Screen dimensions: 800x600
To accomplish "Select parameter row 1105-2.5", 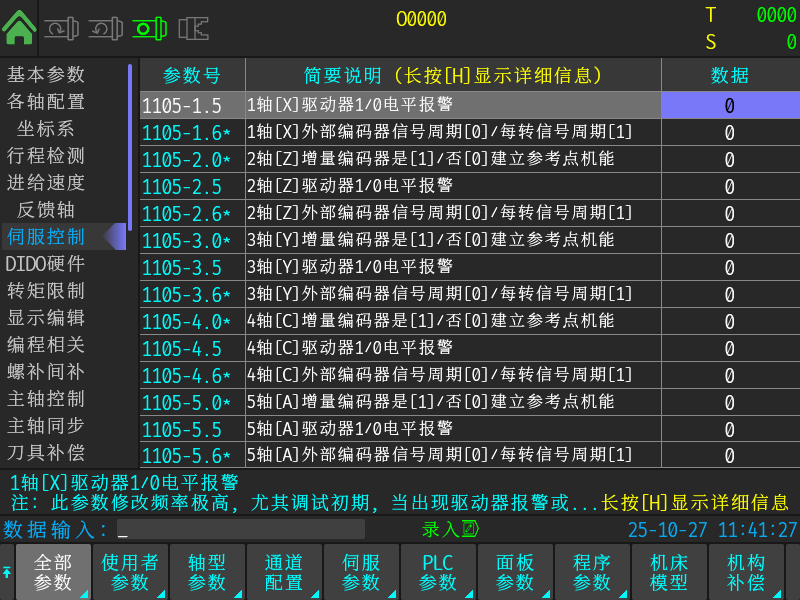I will pos(400,186).
